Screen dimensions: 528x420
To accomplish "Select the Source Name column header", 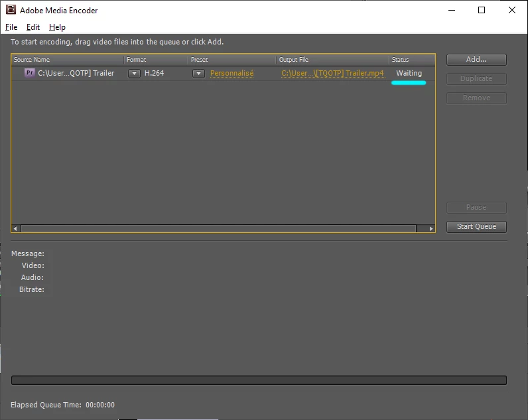I will (x=68, y=60).
